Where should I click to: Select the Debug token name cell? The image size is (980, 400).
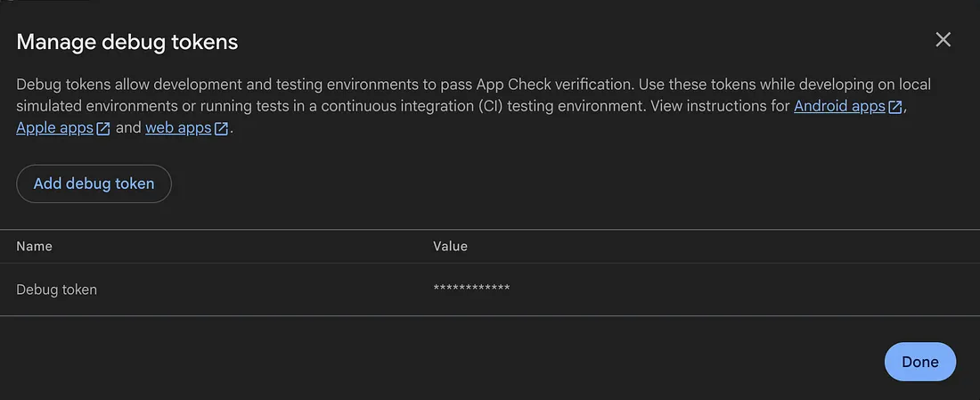tap(56, 290)
